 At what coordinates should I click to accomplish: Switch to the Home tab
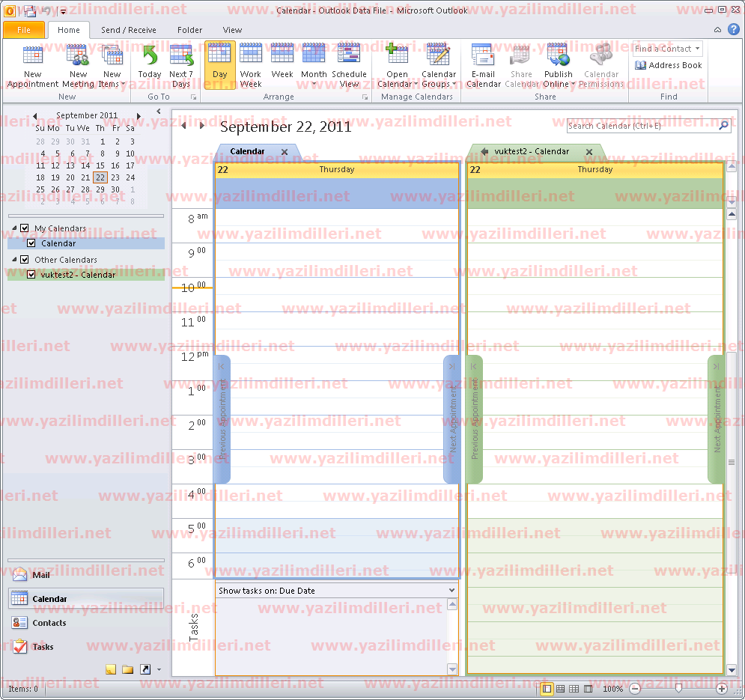(x=69, y=30)
